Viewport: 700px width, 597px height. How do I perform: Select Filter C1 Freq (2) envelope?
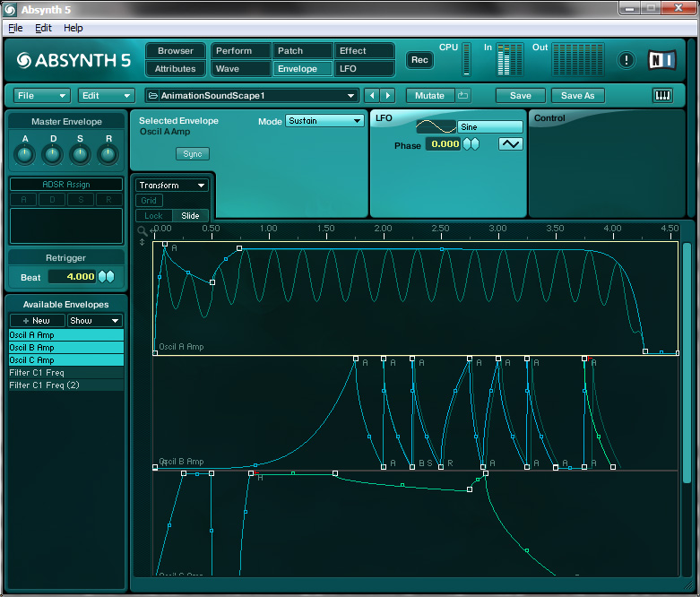click(45, 385)
